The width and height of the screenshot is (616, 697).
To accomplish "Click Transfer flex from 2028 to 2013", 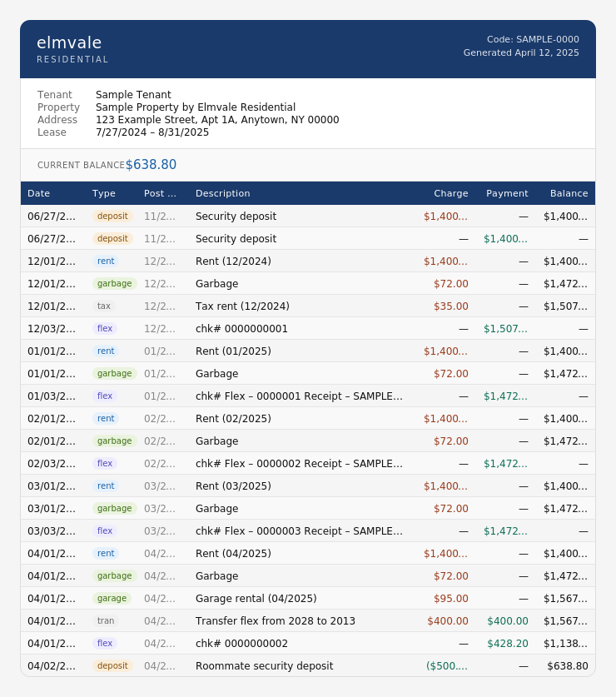I will 275,621.
